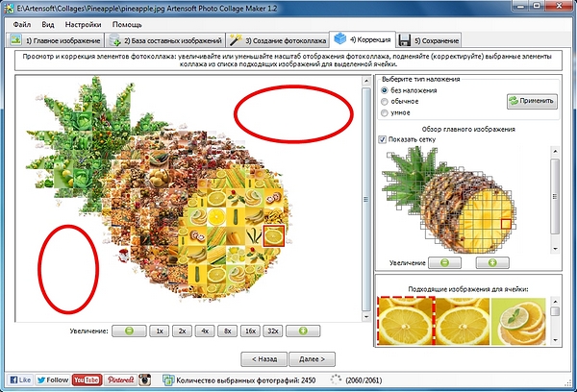
Task: Click the collage zoom-in plus button
Action: point(303,331)
